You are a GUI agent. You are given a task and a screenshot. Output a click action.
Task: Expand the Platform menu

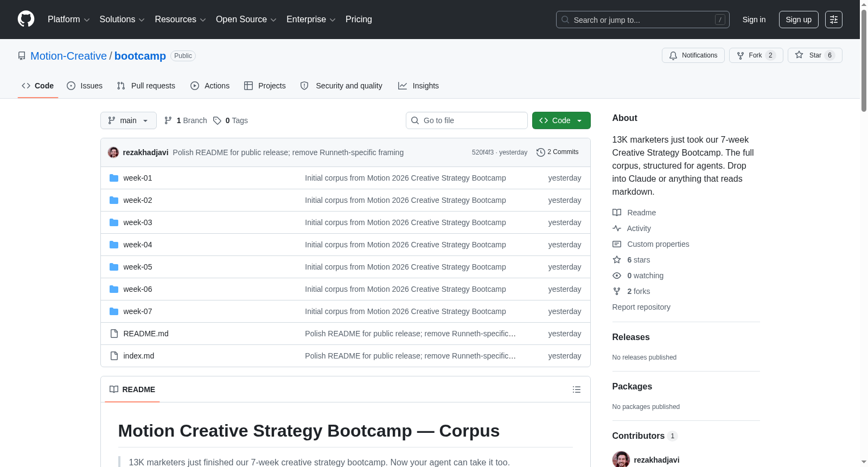69,20
